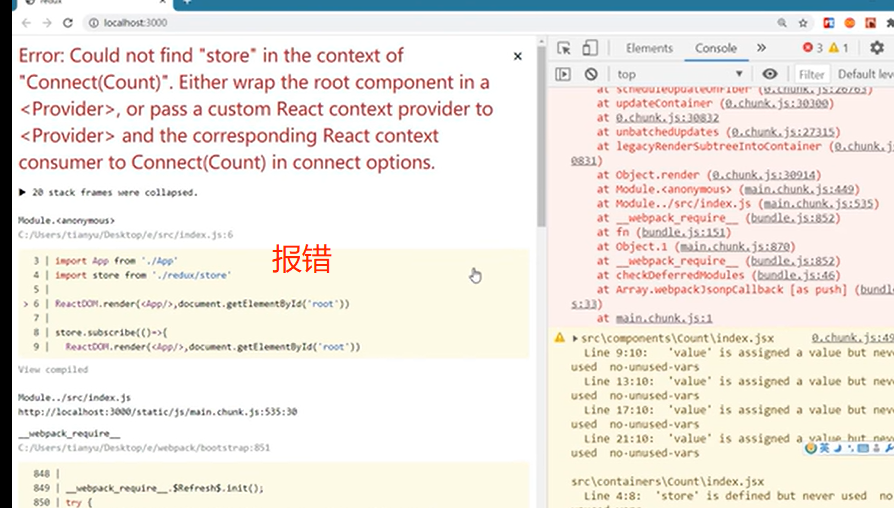Toggle the live expression eye icon
Screen dimensions: 894x508
pyautogui.click(x=770, y=74)
